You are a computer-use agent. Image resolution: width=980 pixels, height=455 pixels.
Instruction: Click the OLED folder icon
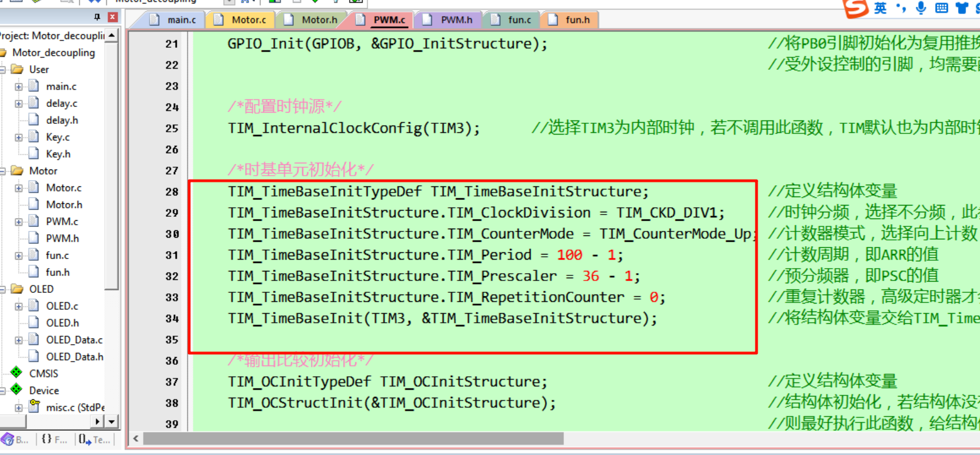pyautogui.click(x=17, y=289)
